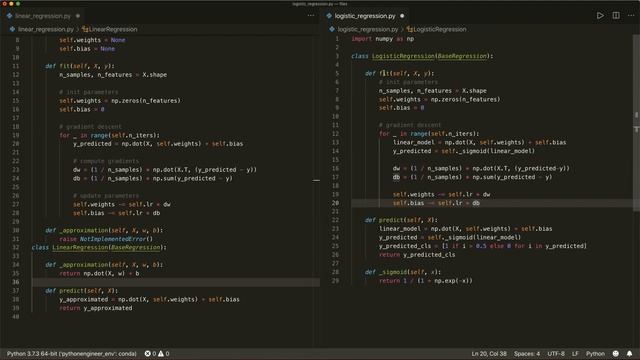Click 'def _sigmoid(self, x):' in the right pane
The width and height of the screenshot is (640, 360).
[x=403, y=272]
